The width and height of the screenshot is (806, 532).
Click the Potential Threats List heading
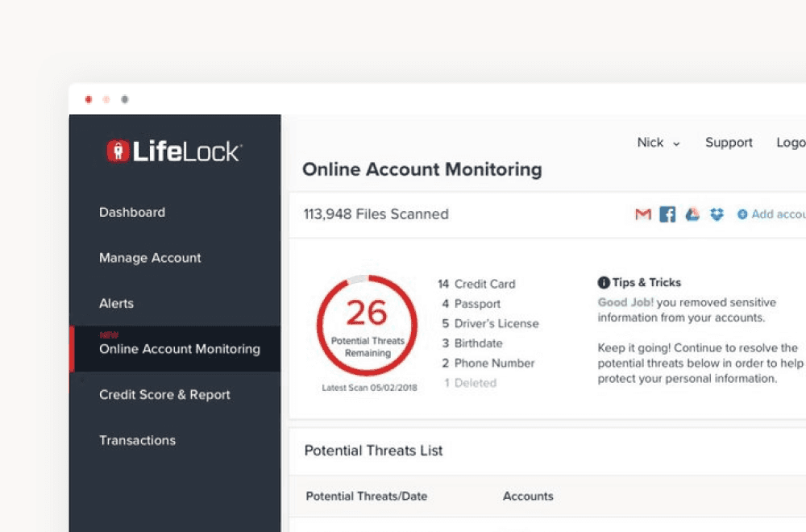pyautogui.click(x=373, y=451)
